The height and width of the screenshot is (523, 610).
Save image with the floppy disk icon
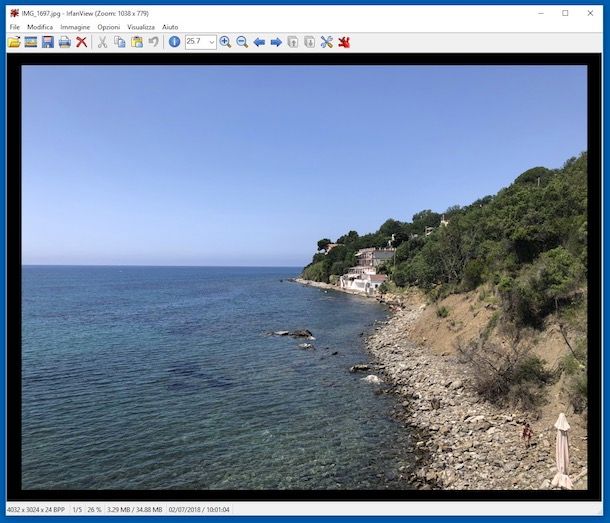(47, 42)
